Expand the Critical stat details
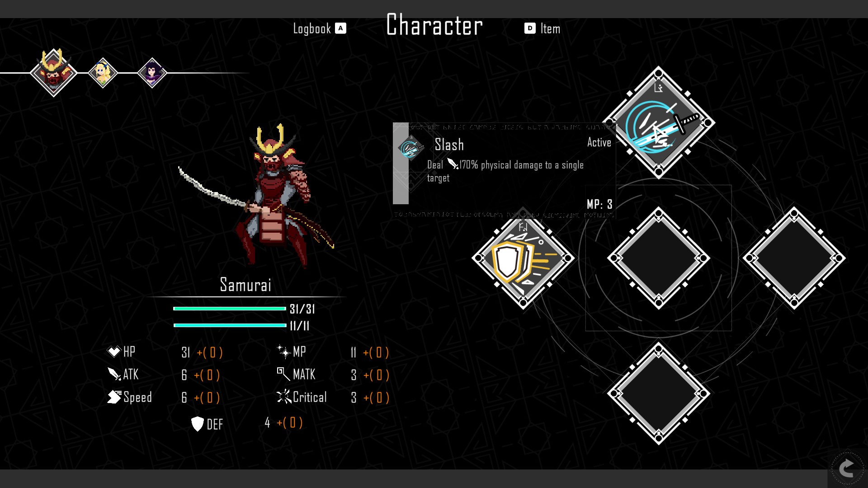Image resolution: width=868 pixels, height=488 pixels. point(309,397)
